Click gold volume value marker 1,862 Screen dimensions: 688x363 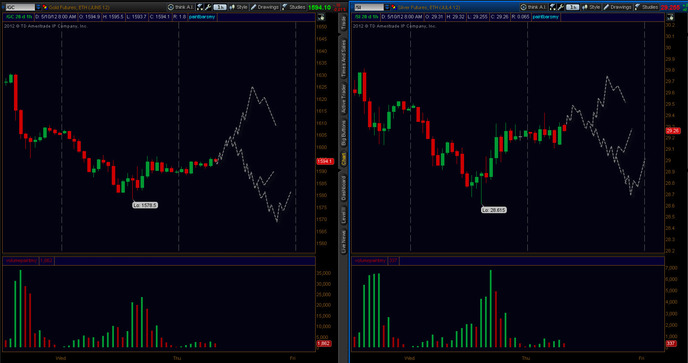click(x=324, y=344)
